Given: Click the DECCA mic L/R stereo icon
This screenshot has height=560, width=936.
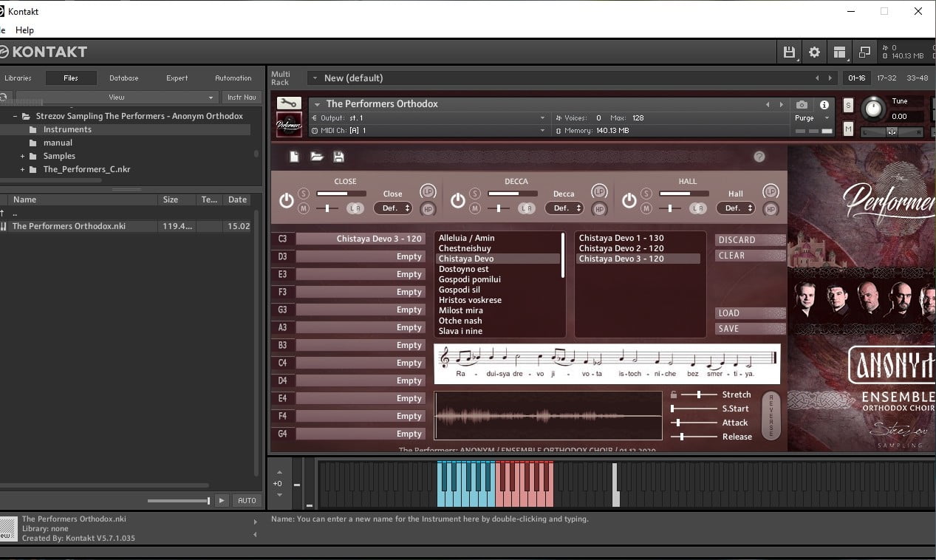Looking at the screenshot, I should [x=527, y=208].
